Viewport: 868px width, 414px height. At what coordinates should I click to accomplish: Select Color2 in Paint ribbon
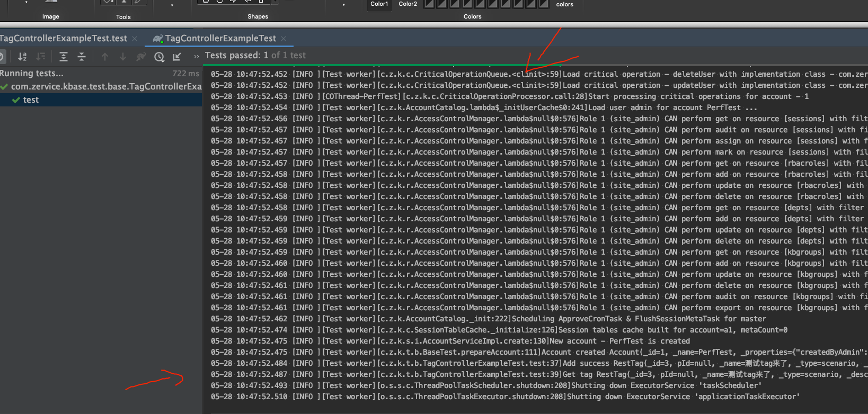(x=408, y=4)
